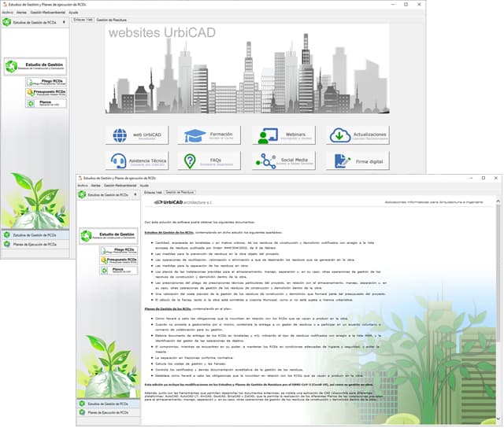Select Gestión de Residuos tab in front window

[x=180, y=192]
